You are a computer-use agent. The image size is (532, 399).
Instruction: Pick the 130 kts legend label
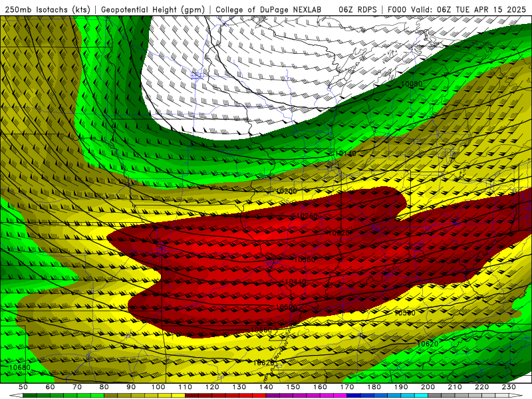tap(239, 387)
